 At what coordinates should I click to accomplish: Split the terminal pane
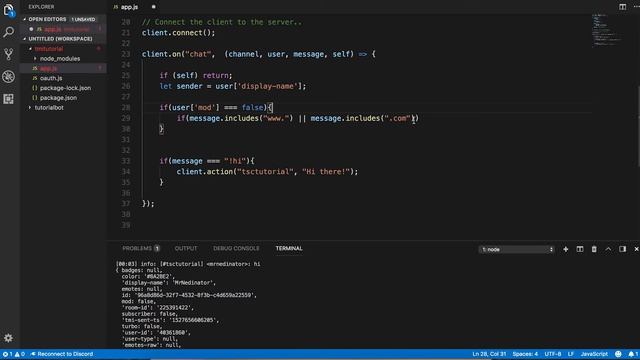click(x=580, y=249)
